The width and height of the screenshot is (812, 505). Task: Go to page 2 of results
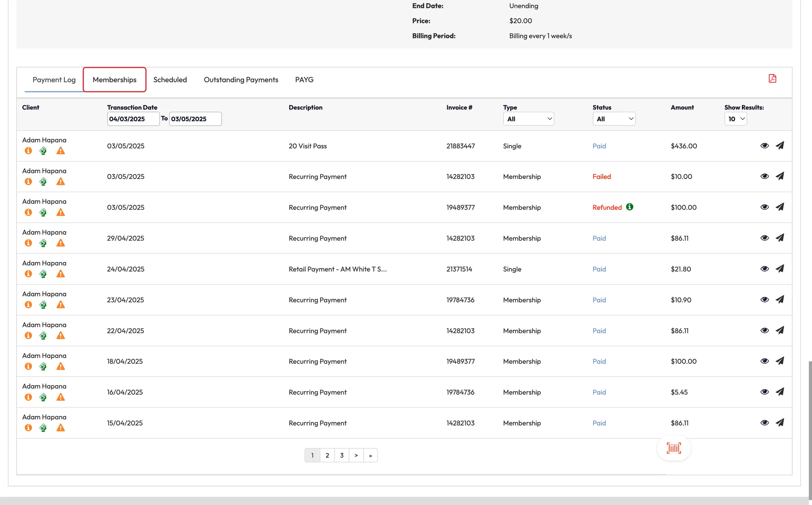coord(327,455)
